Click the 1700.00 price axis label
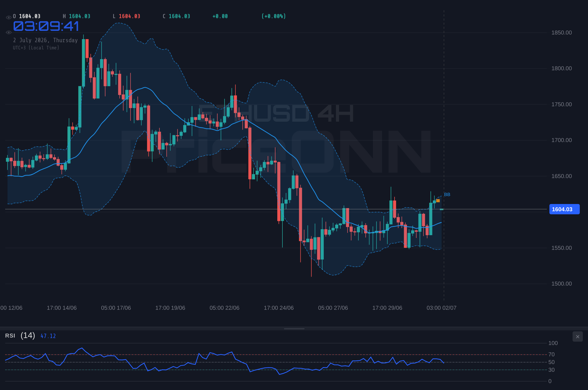 click(x=562, y=140)
